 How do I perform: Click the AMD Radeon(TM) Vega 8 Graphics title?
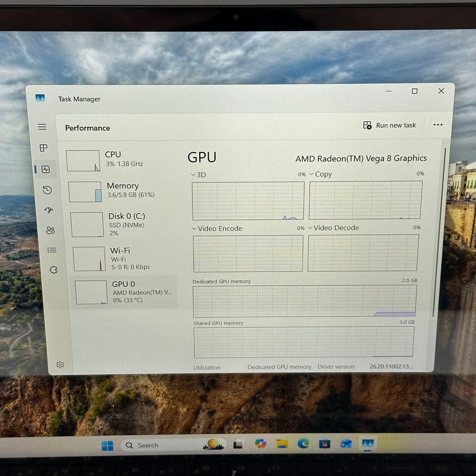point(361,158)
